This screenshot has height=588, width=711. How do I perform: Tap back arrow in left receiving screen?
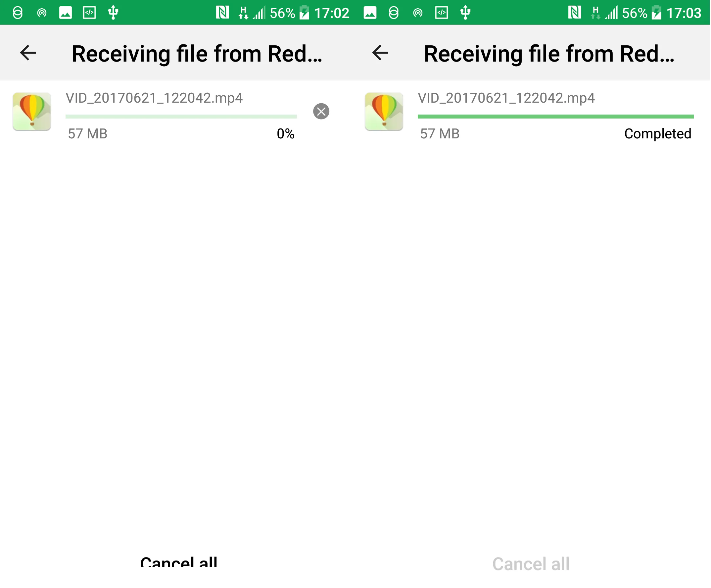28,53
